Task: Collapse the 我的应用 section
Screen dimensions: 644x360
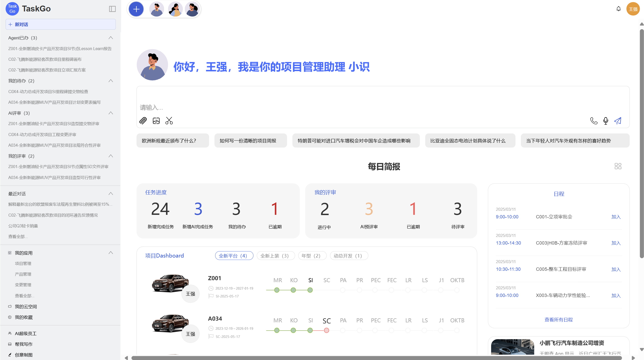Action: pyautogui.click(x=111, y=252)
